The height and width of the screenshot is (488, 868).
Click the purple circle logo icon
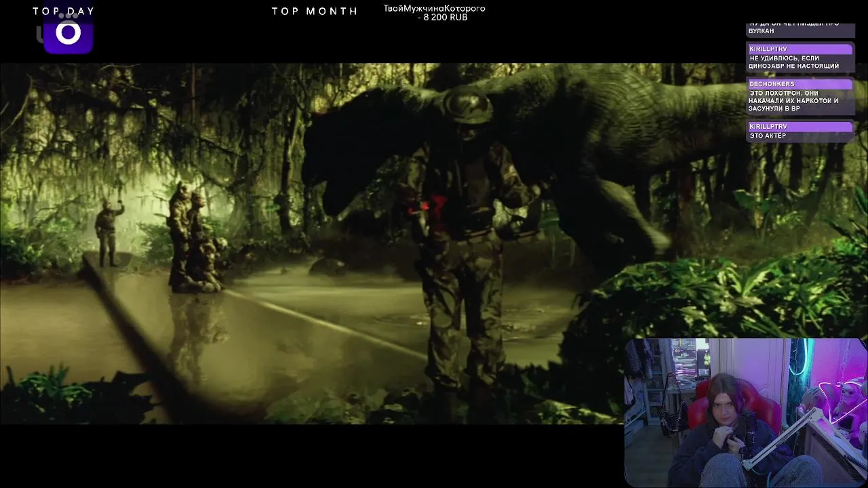pos(68,34)
